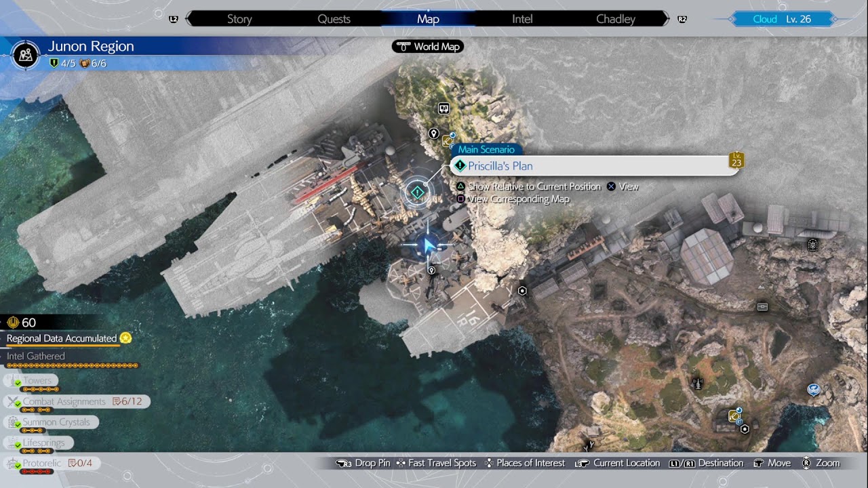868x488 pixels.
Task: Select the yellow side-quest marker near Main Scenario
Action: point(448,140)
